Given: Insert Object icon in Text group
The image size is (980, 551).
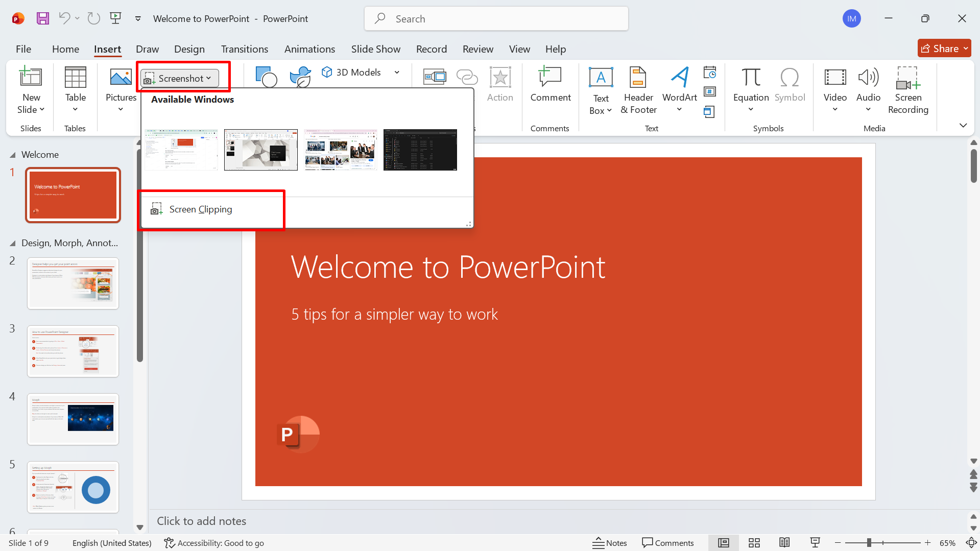Looking at the screenshot, I should 709,111.
